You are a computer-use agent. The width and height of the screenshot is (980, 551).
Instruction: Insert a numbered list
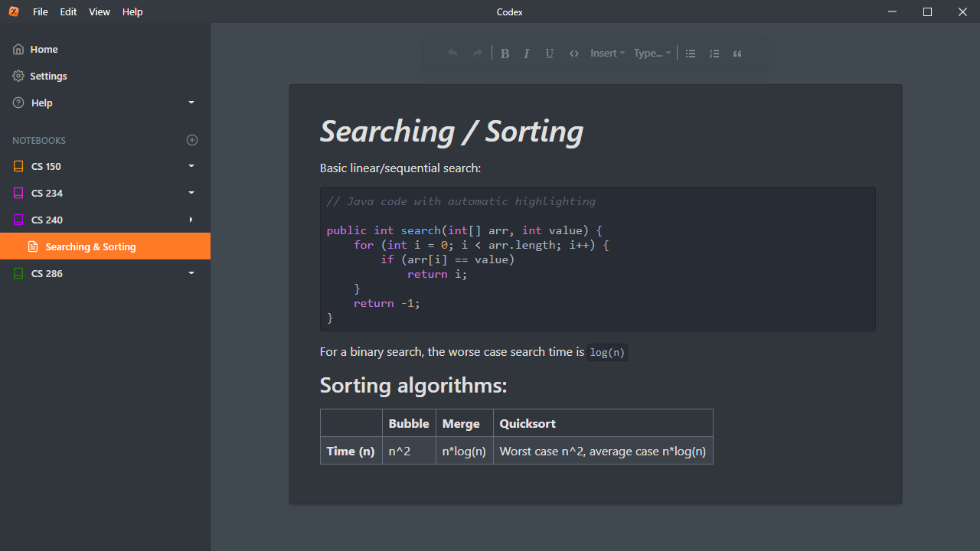click(714, 54)
